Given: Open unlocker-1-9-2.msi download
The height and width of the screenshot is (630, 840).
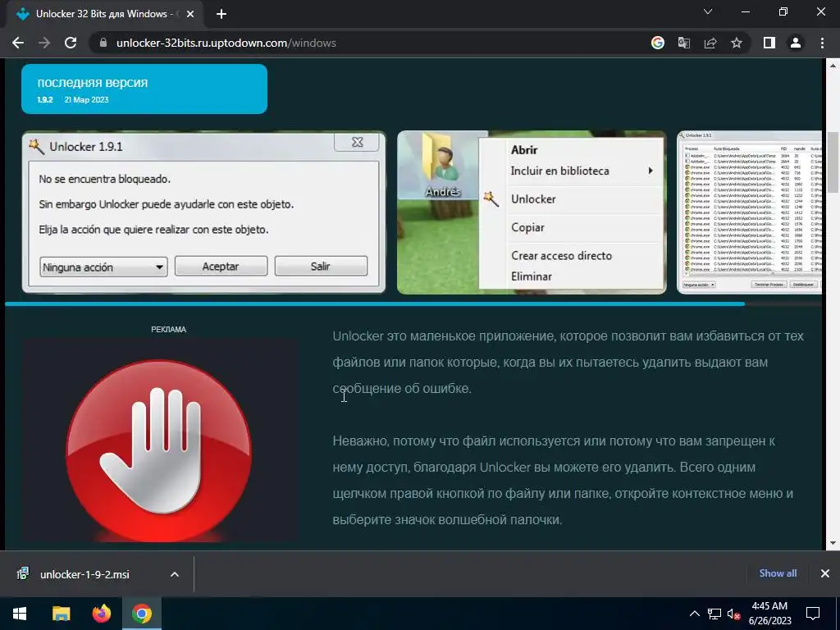Looking at the screenshot, I should [84, 574].
